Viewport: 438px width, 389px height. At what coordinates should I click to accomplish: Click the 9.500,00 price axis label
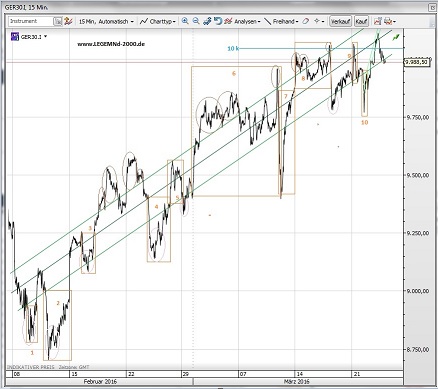[417, 175]
